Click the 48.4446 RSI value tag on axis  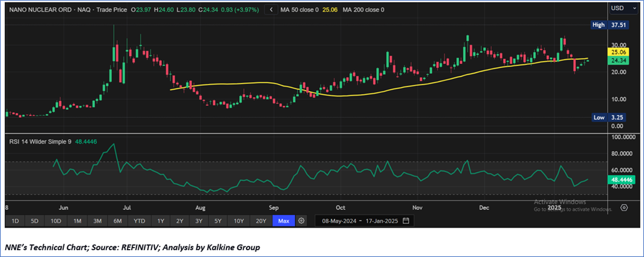(x=621, y=180)
